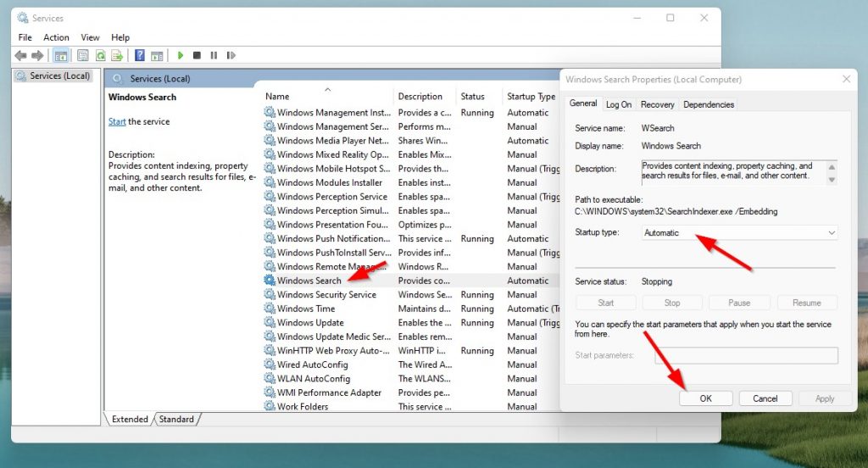
Task: Close the Windows Search Properties dialog
Action: [x=847, y=79]
